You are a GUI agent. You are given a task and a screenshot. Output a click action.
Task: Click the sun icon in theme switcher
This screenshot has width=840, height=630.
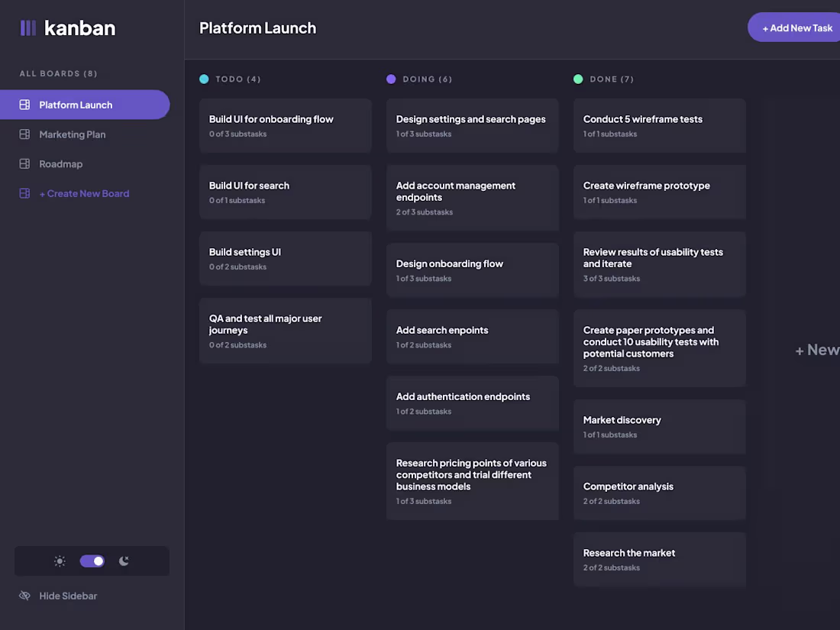(x=60, y=561)
